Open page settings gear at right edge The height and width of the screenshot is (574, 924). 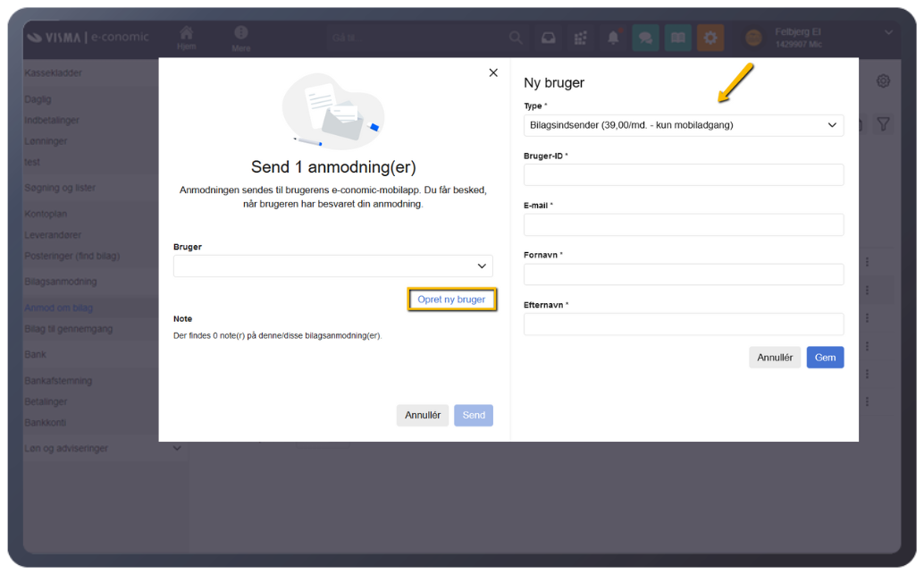click(883, 80)
